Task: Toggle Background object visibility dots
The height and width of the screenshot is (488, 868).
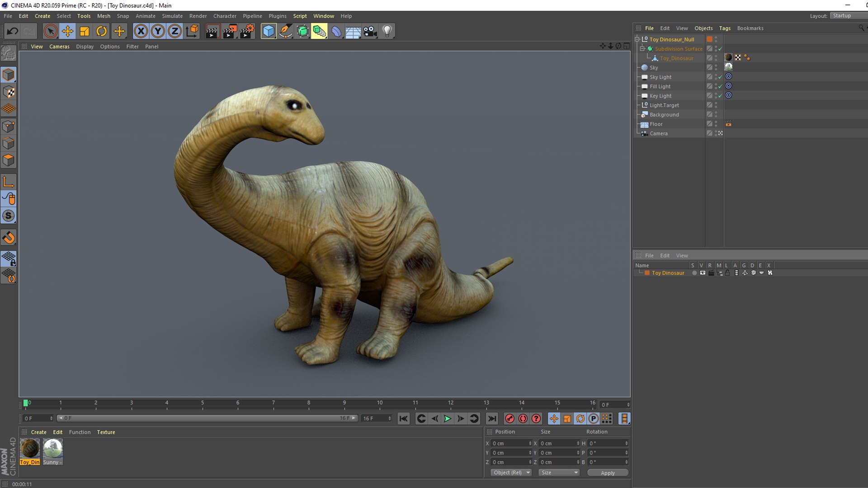Action: click(716, 115)
